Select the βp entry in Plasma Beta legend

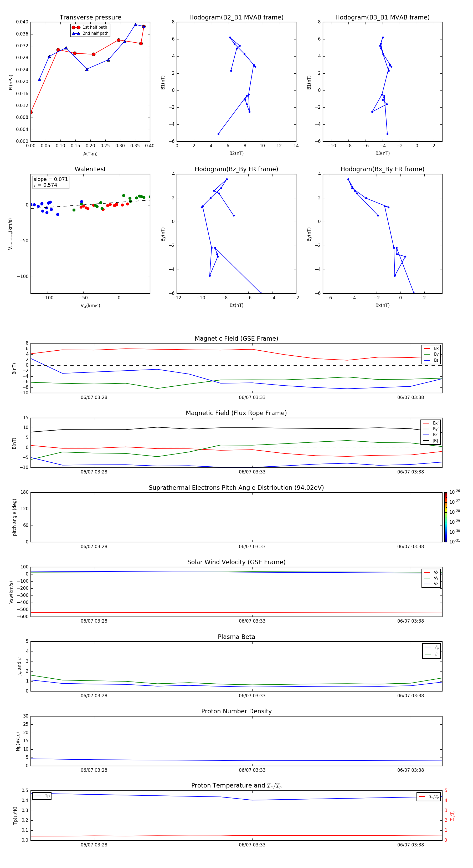click(x=431, y=647)
